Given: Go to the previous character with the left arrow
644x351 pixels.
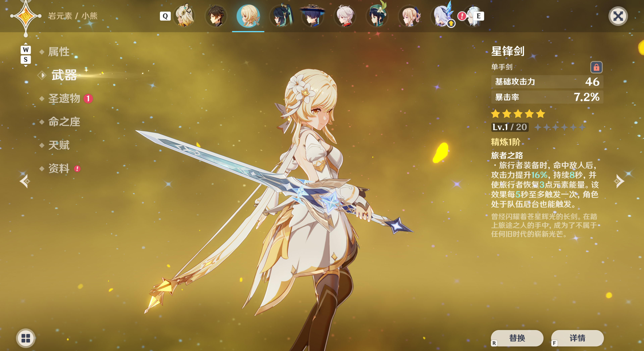Looking at the screenshot, I should tap(25, 181).
